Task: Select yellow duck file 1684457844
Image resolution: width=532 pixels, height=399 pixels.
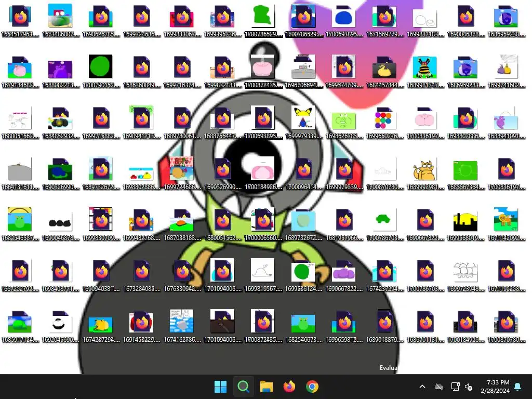Action: 385,72
